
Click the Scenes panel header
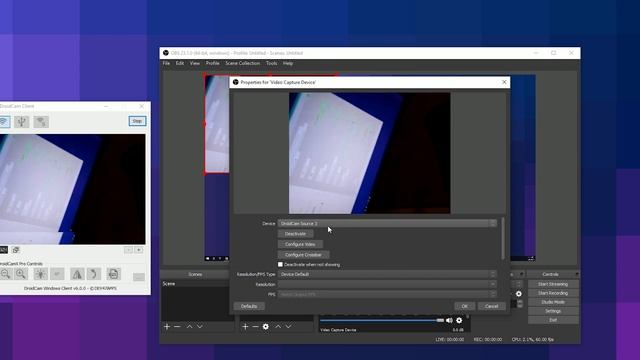pyautogui.click(x=195, y=274)
